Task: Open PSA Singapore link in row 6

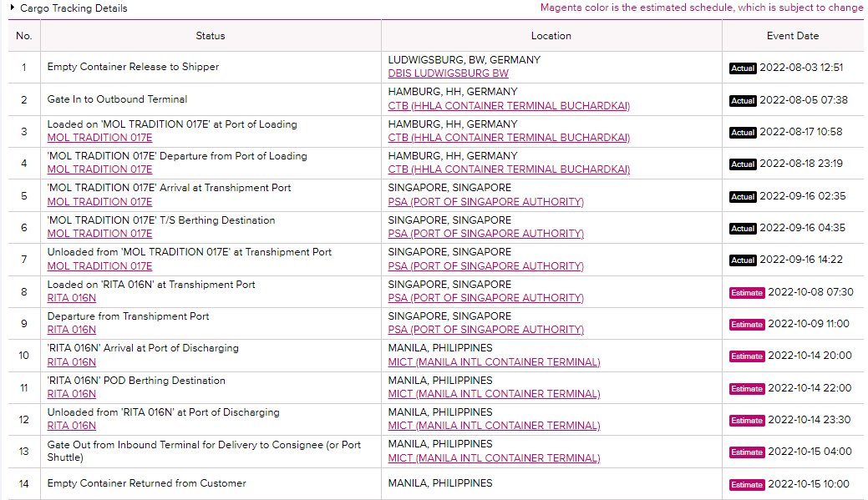Action: [x=485, y=234]
